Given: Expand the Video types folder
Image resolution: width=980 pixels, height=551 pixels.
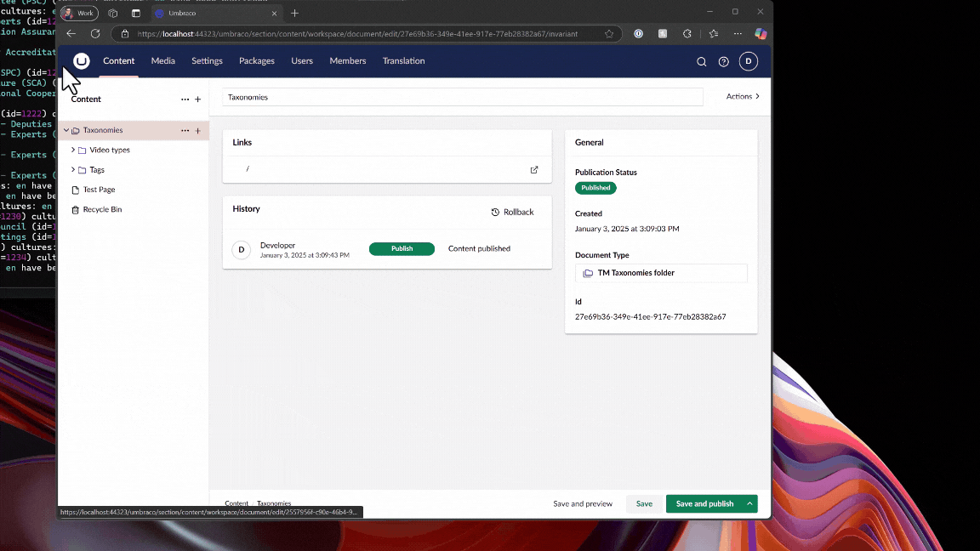Looking at the screenshot, I should coord(73,150).
